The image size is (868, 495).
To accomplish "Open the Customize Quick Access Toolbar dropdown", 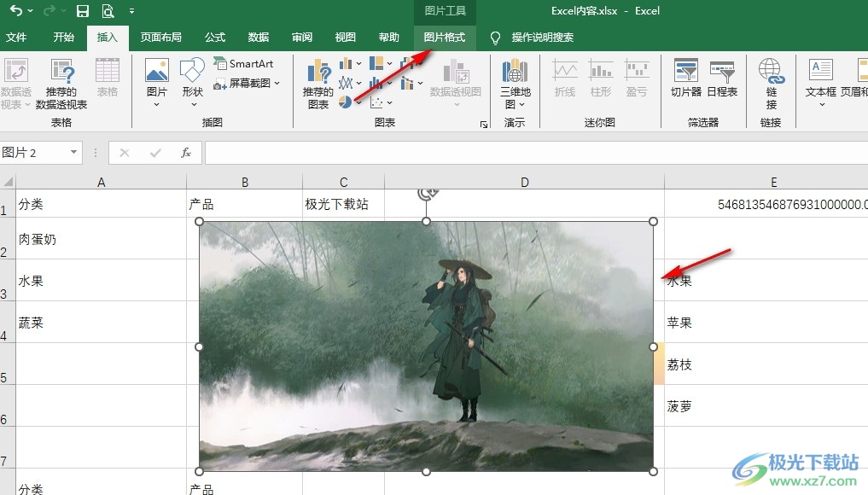I will click(x=131, y=10).
